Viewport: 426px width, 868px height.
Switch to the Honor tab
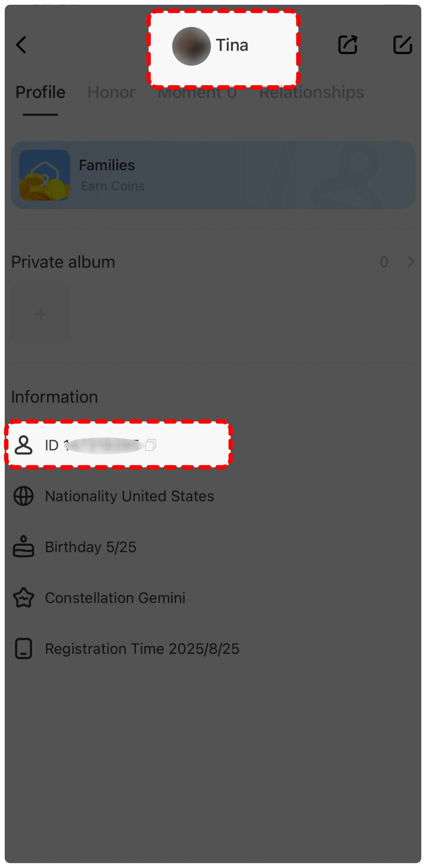click(x=112, y=92)
